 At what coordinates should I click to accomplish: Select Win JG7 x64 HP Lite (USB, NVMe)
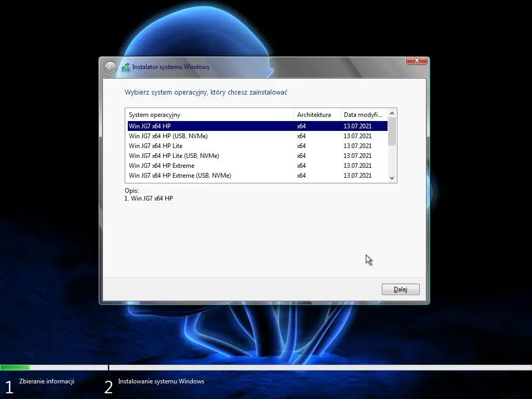(x=258, y=155)
